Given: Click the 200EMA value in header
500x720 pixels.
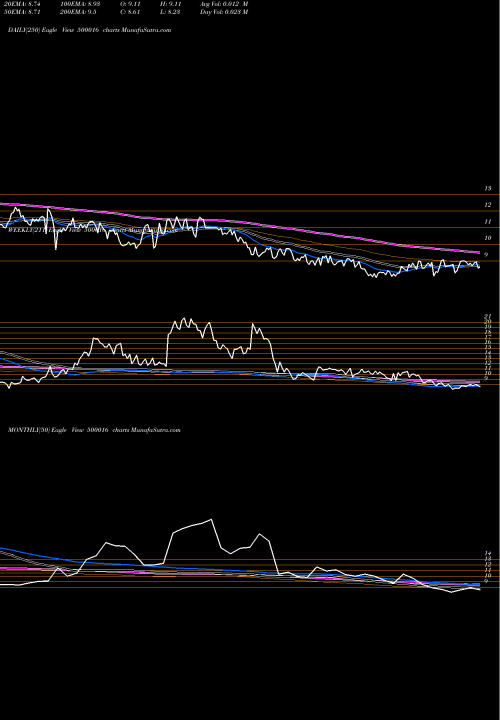Looking at the screenshot, I should pyautogui.click(x=78, y=12).
